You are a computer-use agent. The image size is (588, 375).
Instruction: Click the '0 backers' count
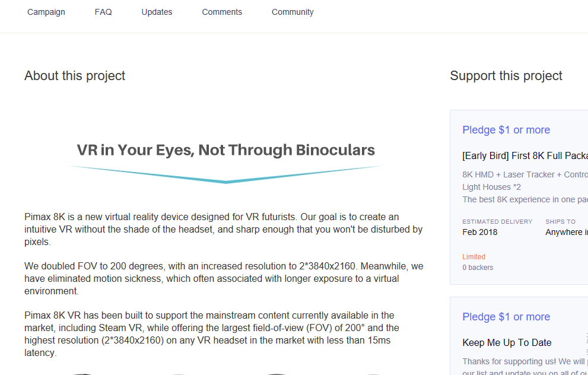point(478,268)
